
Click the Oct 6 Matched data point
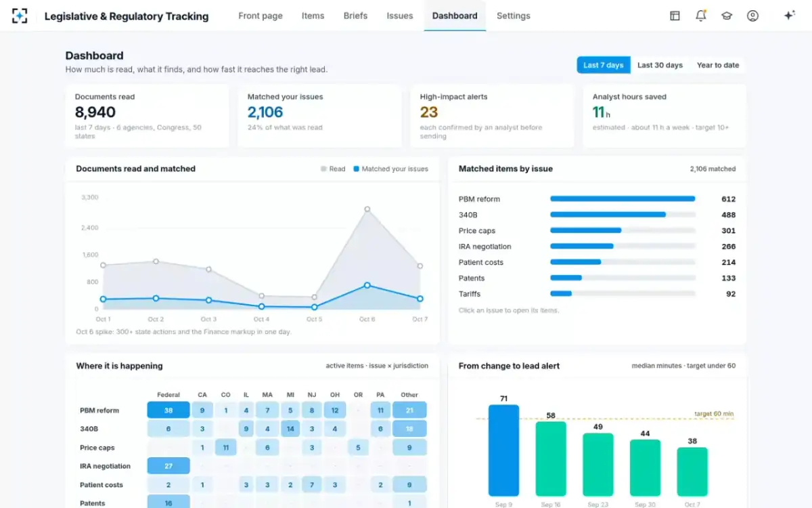[x=367, y=285]
